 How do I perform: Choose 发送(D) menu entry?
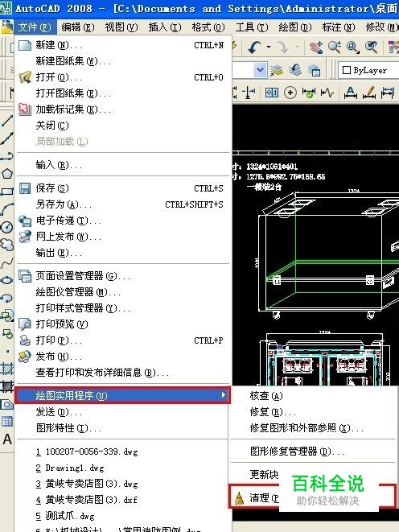coord(123,412)
